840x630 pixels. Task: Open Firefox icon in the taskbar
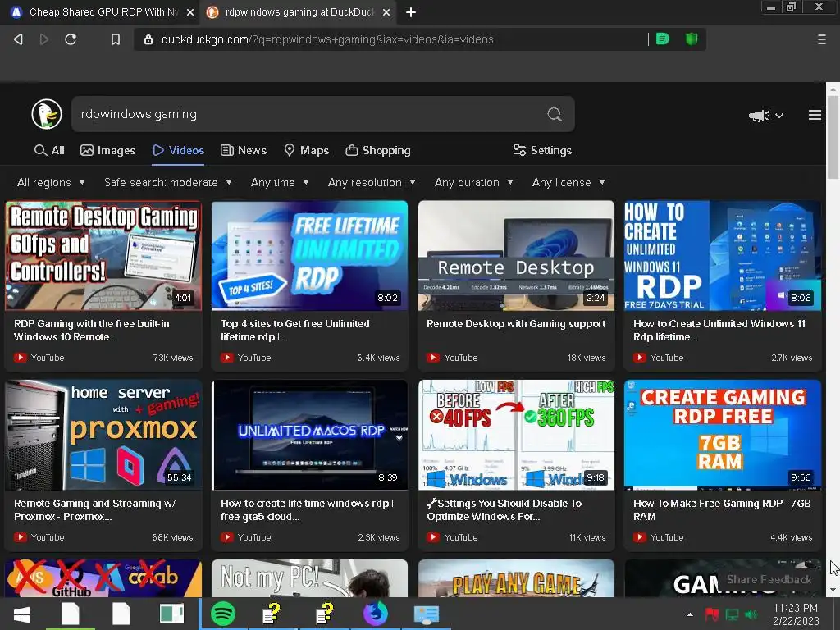pos(376,614)
